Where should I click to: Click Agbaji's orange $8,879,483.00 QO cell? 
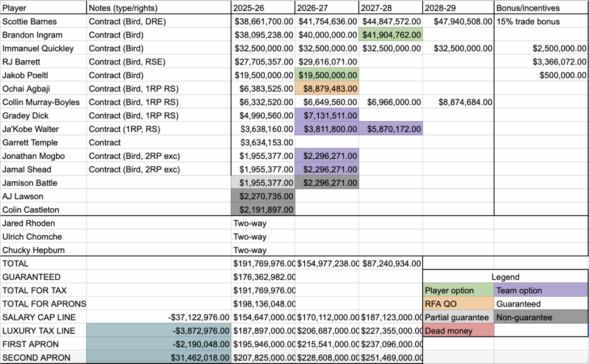tap(327, 89)
